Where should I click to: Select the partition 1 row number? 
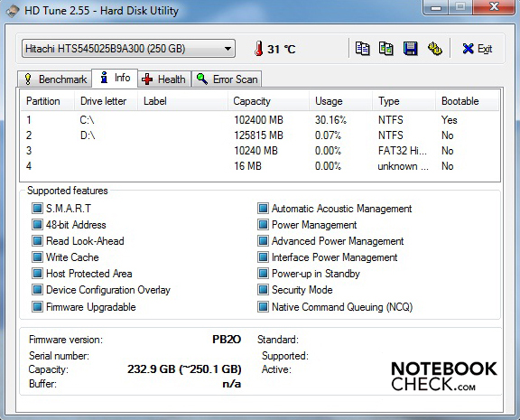pos(29,120)
